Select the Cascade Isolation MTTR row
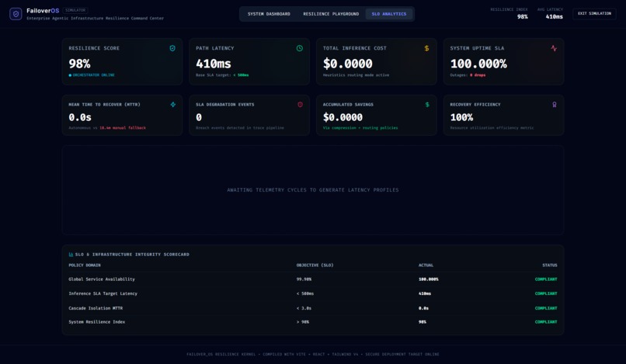This screenshot has height=364, width=626. (313, 308)
